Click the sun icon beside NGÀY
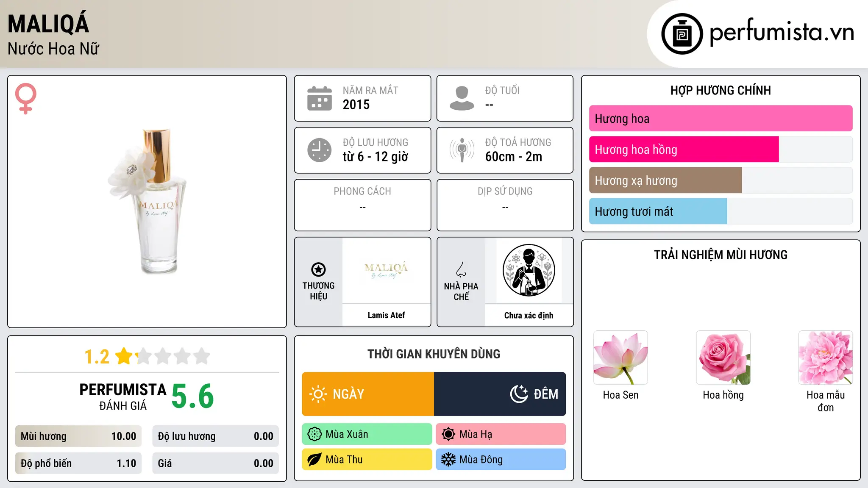The image size is (868, 488). 318,394
